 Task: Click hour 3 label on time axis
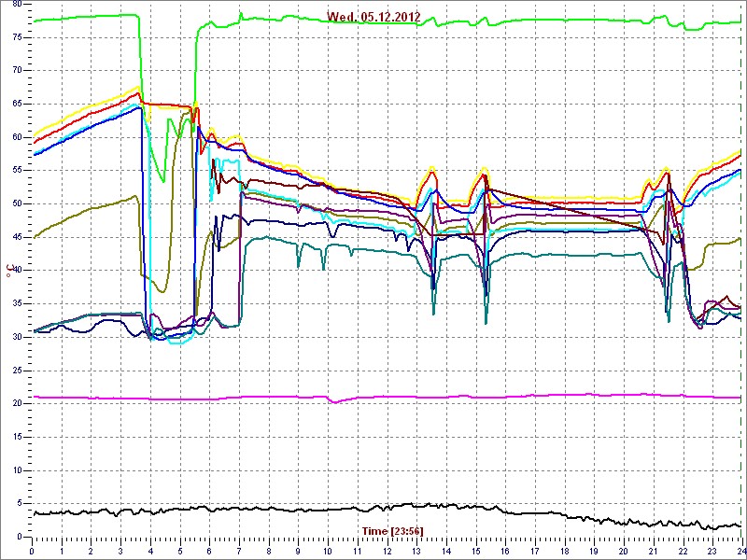pyautogui.click(x=120, y=549)
